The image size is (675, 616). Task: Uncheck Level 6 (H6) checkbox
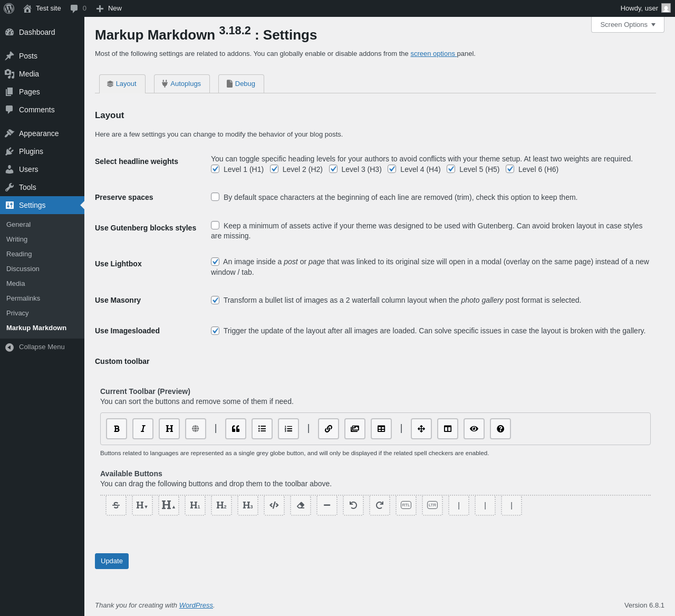[510, 169]
